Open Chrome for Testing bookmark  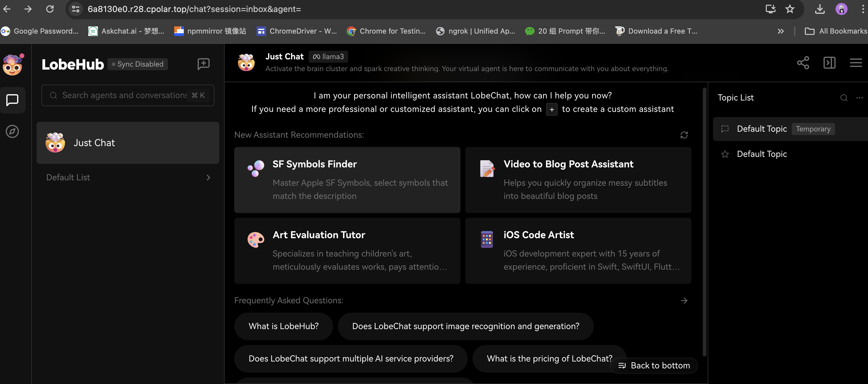[386, 31]
